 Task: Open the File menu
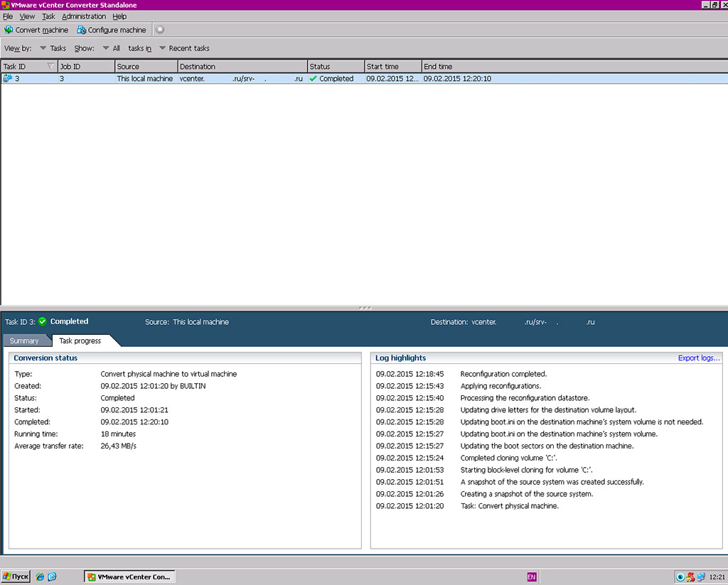tap(7, 16)
